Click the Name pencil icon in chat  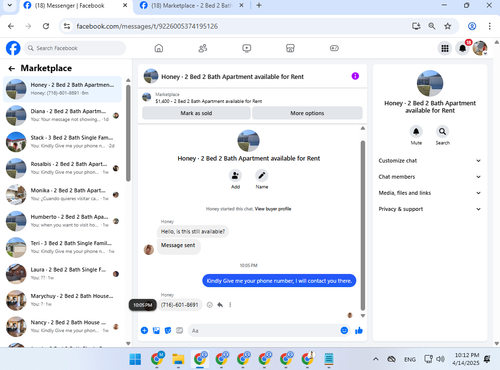coord(262,175)
